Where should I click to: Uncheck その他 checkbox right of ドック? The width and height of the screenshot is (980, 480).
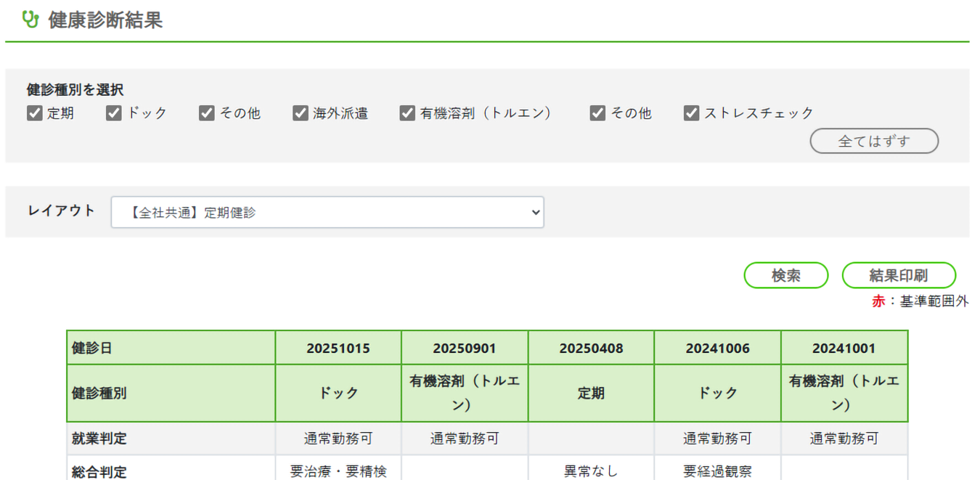[207, 113]
